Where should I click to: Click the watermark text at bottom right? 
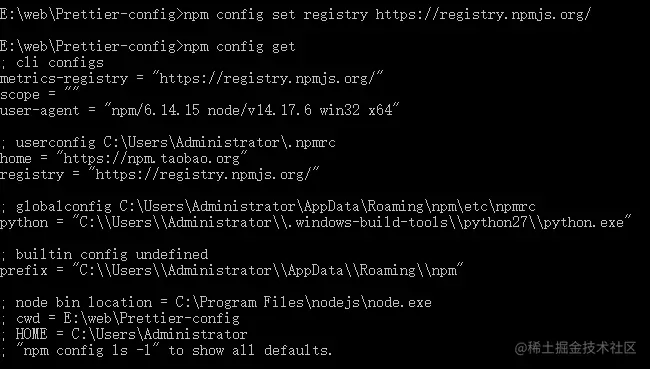point(575,348)
